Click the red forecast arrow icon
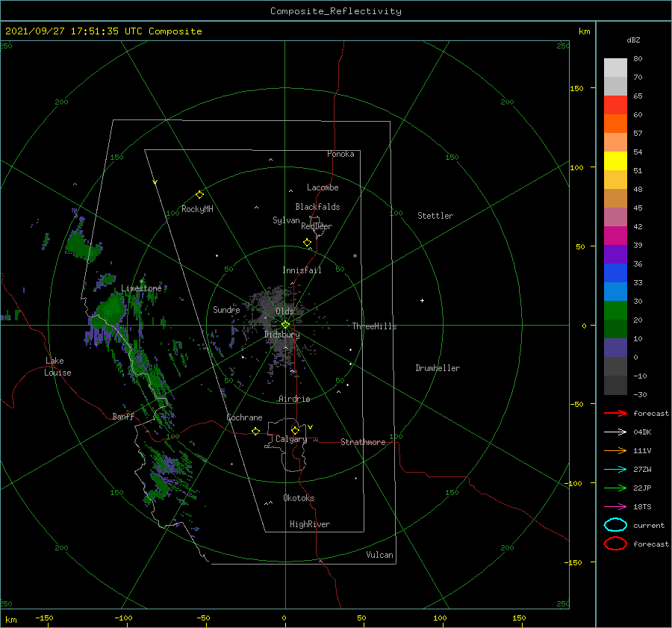The width and height of the screenshot is (672, 628). 615,413
